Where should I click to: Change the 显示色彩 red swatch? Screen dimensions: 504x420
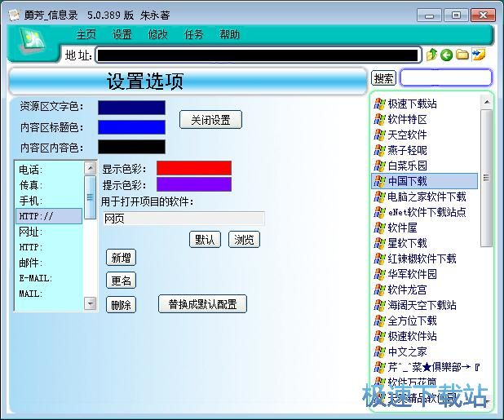pos(194,168)
